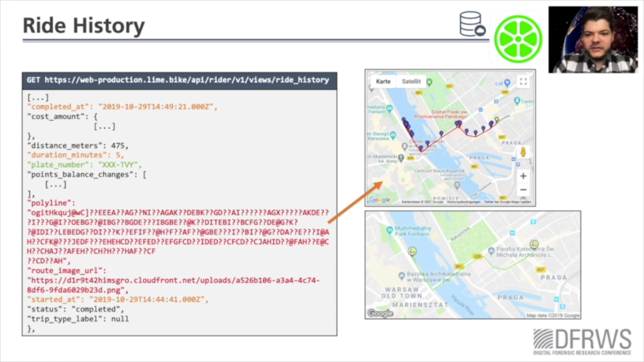
Task: Zoom out with the map minus button
Action: tap(523, 190)
